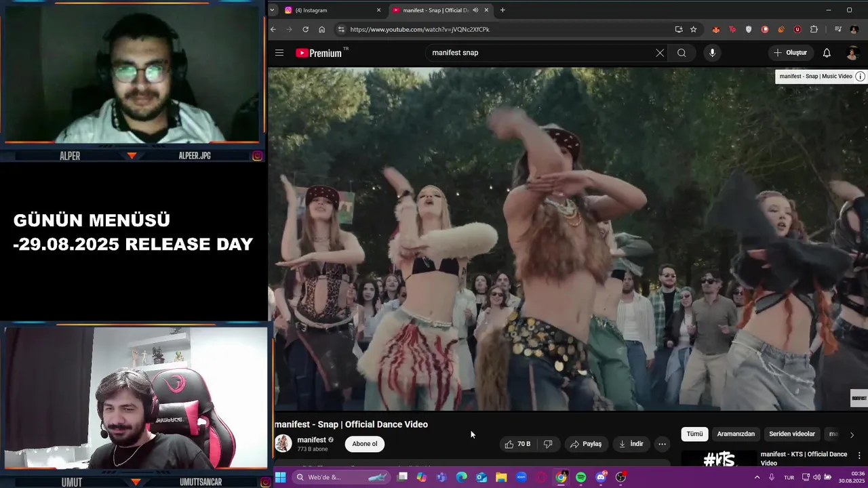The image size is (868, 488).
Task: Open YouTube notifications bell
Action: (x=827, y=53)
